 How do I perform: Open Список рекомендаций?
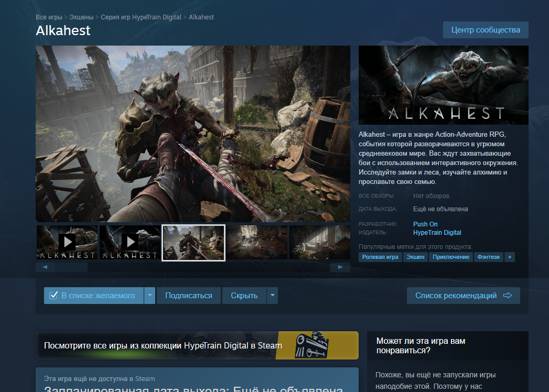pos(463,296)
